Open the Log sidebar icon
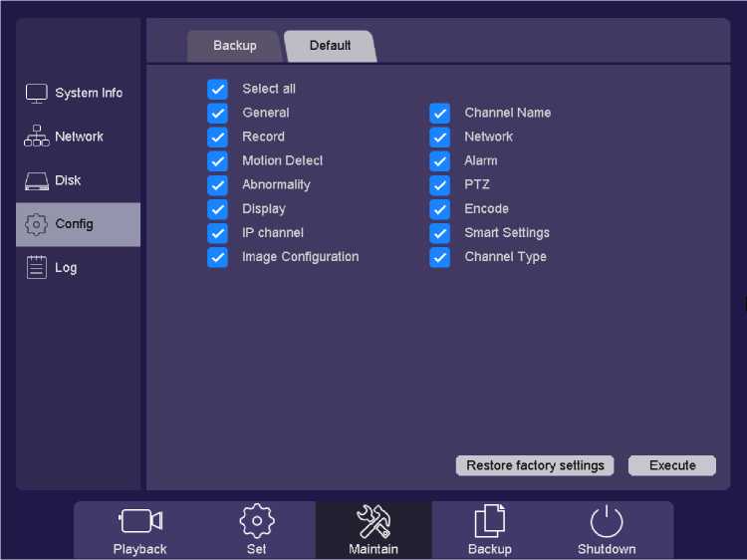This screenshot has width=747, height=560. pyautogui.click(x=37, y=268)
